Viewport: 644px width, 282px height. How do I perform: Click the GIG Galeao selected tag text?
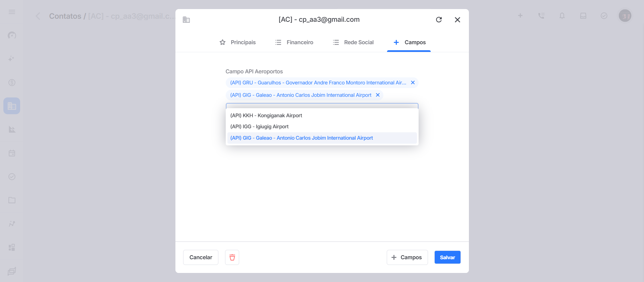[301, 95]
